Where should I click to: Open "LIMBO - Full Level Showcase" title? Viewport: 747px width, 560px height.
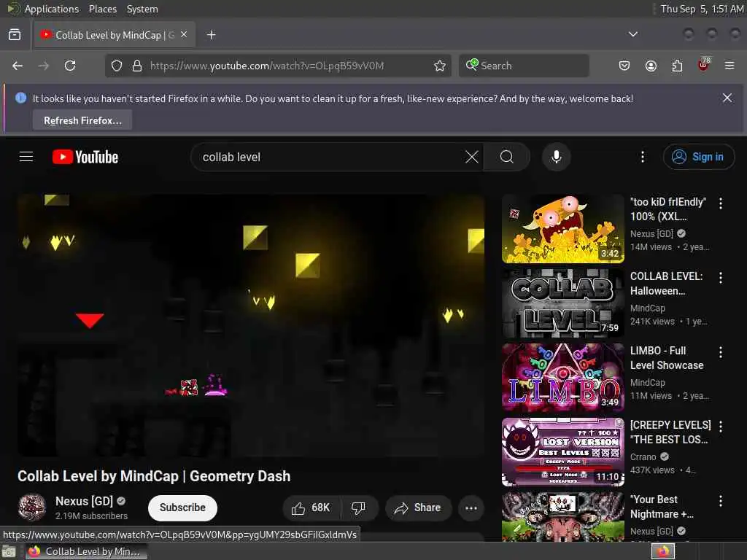(x=667, y=357)
